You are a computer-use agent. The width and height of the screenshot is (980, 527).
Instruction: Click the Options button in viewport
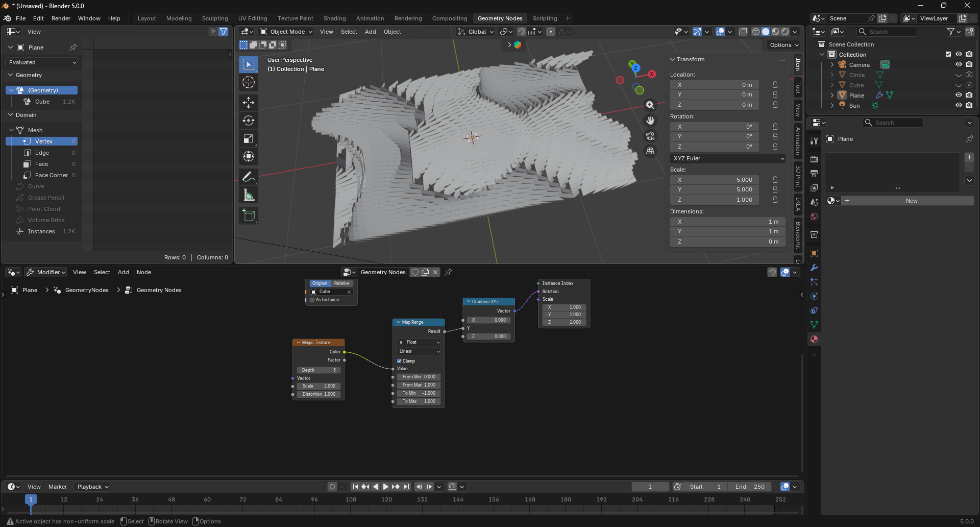783,45
